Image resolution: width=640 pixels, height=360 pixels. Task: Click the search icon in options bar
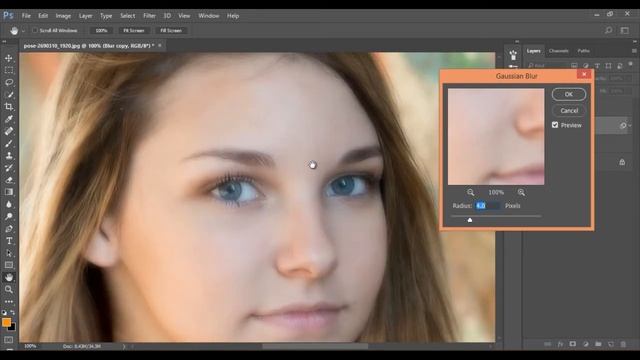point(609,30)
